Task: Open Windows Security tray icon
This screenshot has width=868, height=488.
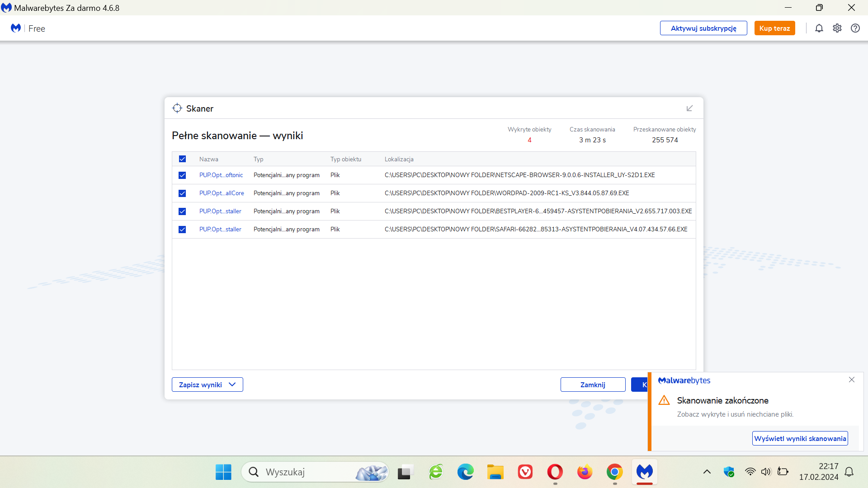Action: tap(729, 472)
